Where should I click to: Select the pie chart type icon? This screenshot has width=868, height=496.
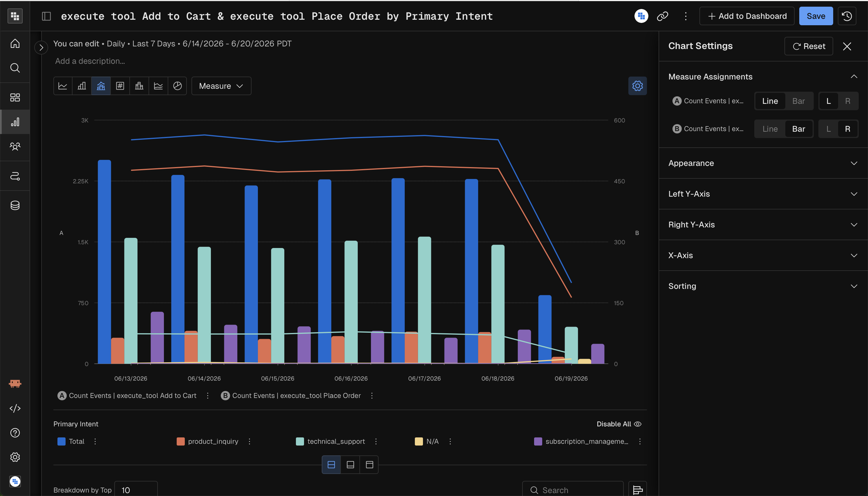click(177, 86)
